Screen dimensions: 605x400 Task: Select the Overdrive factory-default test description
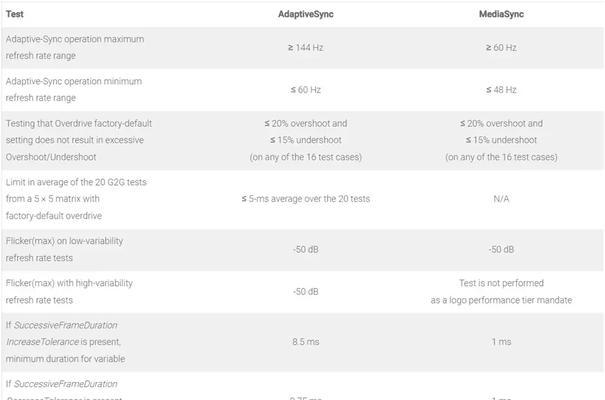point(79,140)
